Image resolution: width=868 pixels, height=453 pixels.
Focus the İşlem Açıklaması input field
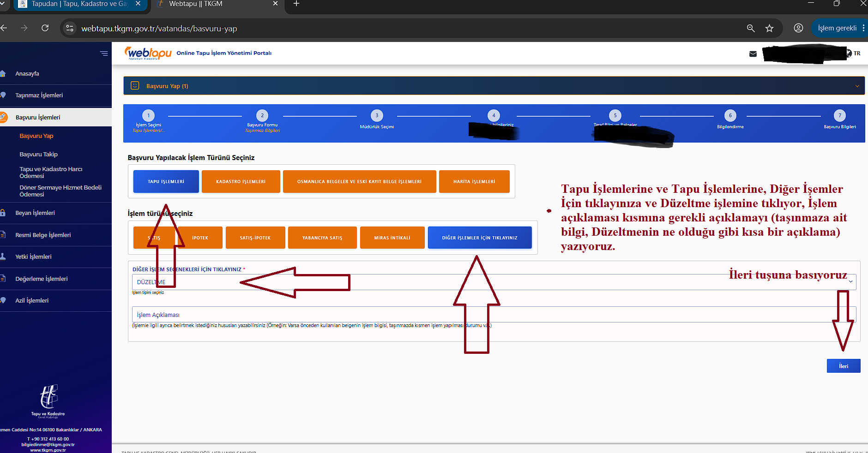point(494,315)
